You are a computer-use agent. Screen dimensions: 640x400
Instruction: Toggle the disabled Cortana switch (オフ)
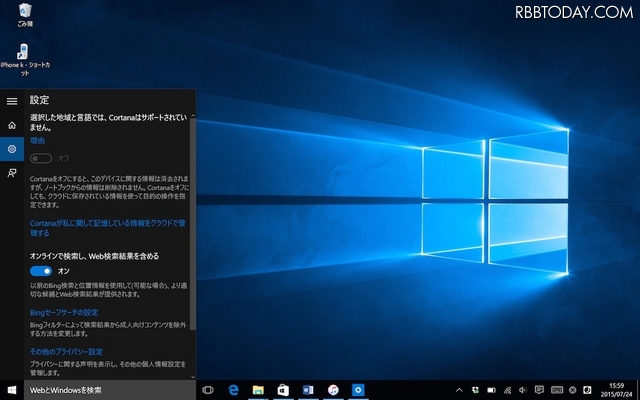(41, 158)
